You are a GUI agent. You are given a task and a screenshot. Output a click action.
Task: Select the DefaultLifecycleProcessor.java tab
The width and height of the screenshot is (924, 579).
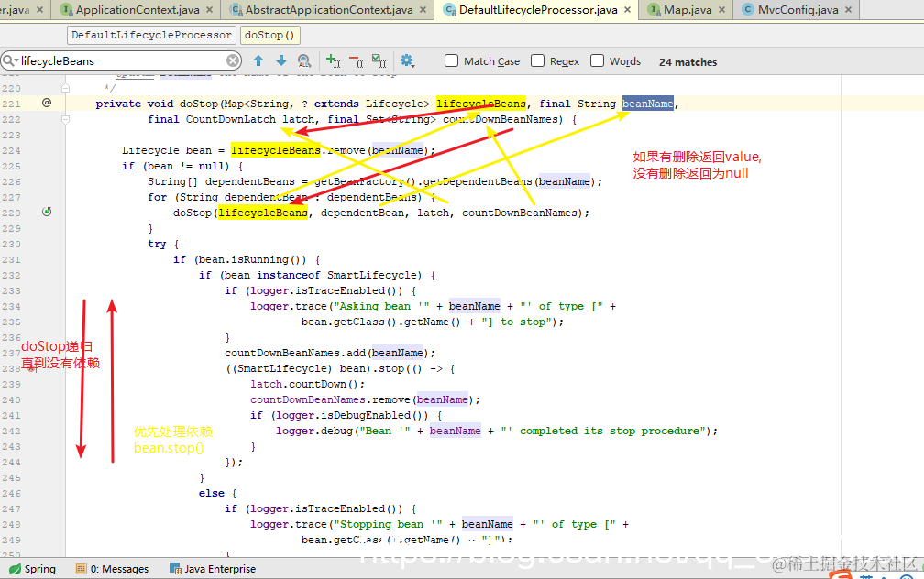click(x=538, y=10)
